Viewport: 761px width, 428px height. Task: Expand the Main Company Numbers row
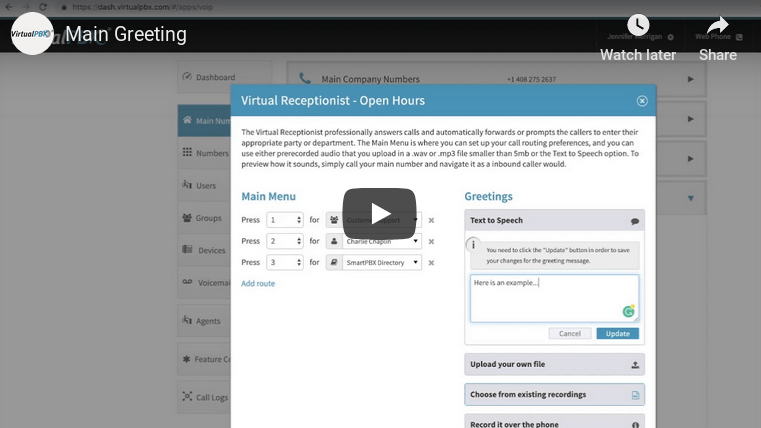click(690, 79)
